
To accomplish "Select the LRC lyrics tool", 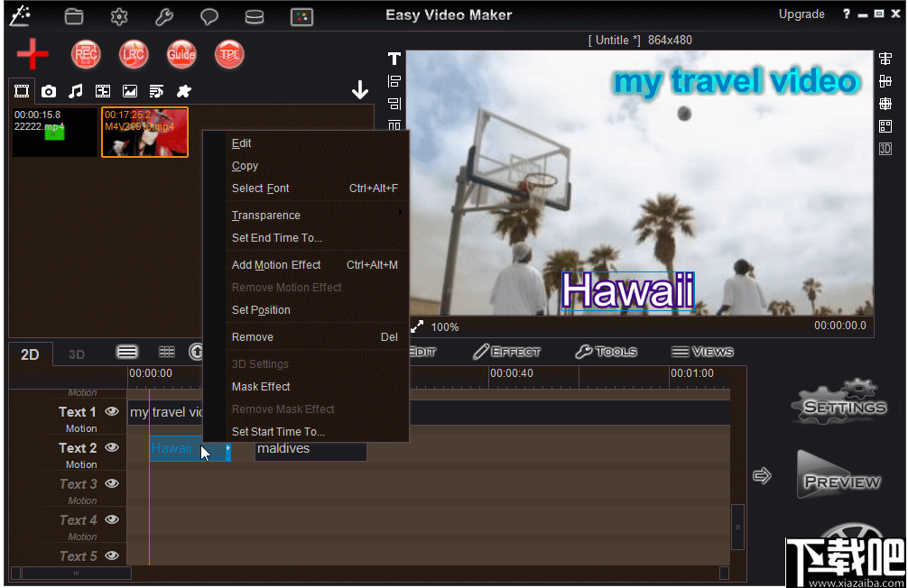I will tap(134, 54).
